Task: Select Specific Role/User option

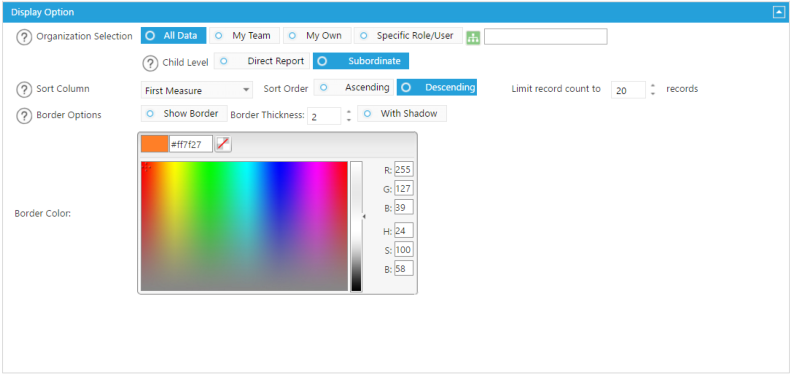Action: tap(408, 36)
